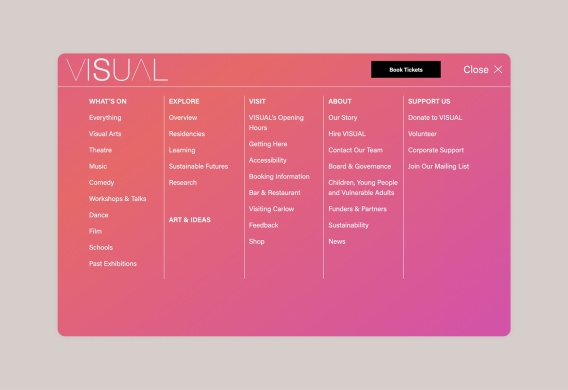The width and height of the screenshot is (568, 390).
Task: Open the Film link
Action: [95, 231]
